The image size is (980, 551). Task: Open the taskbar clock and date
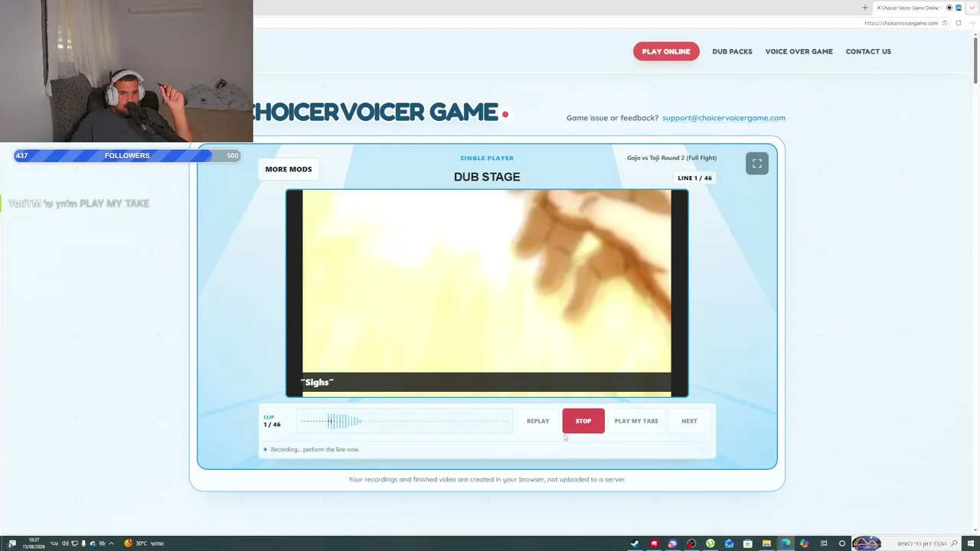tap(32, 543)
